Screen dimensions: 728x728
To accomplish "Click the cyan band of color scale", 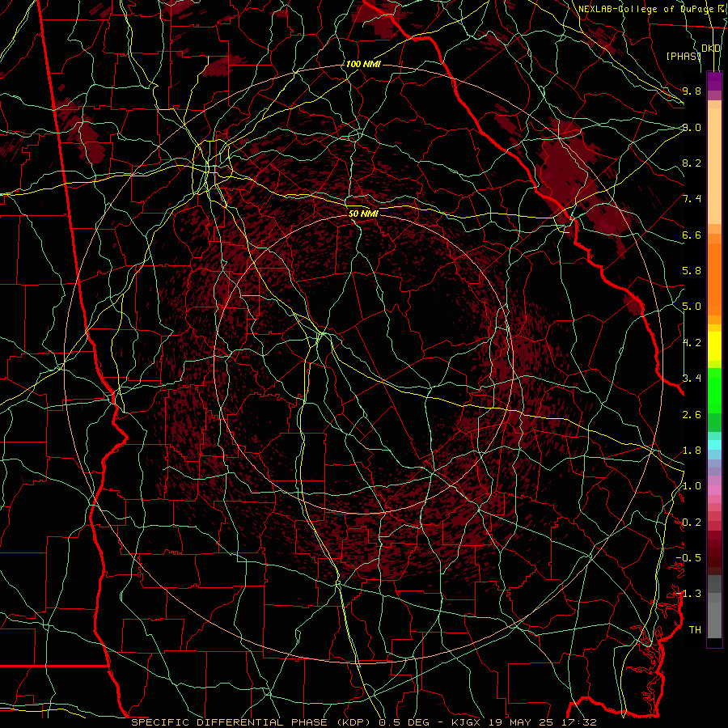I will tap(714, 445).
